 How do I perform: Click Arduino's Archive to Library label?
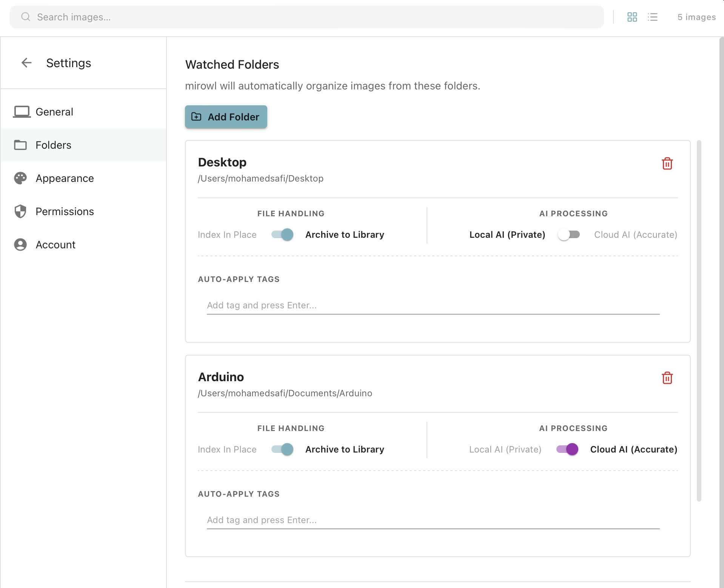tap(345, 449)
